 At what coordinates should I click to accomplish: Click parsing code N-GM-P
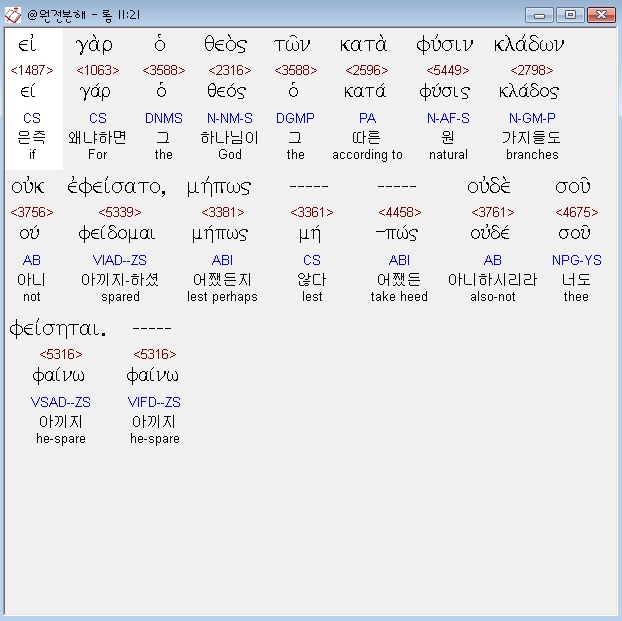(x=532, y=118)
